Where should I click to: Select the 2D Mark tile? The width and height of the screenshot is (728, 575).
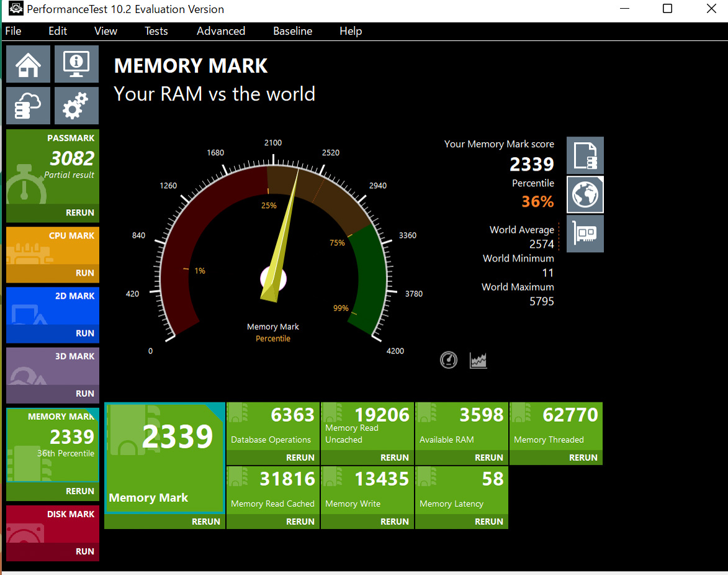[53, 306]
